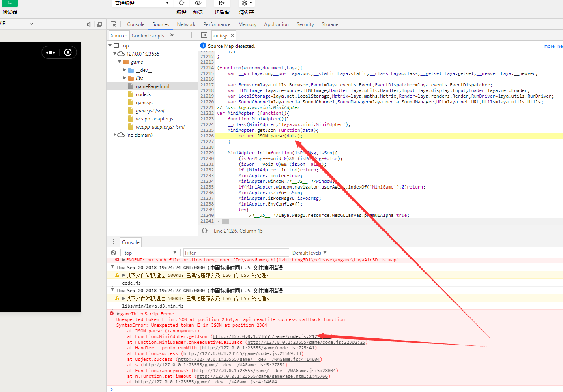Click the switch to background icon
Screen dimensions: 563x392
[x=222, y=3]
